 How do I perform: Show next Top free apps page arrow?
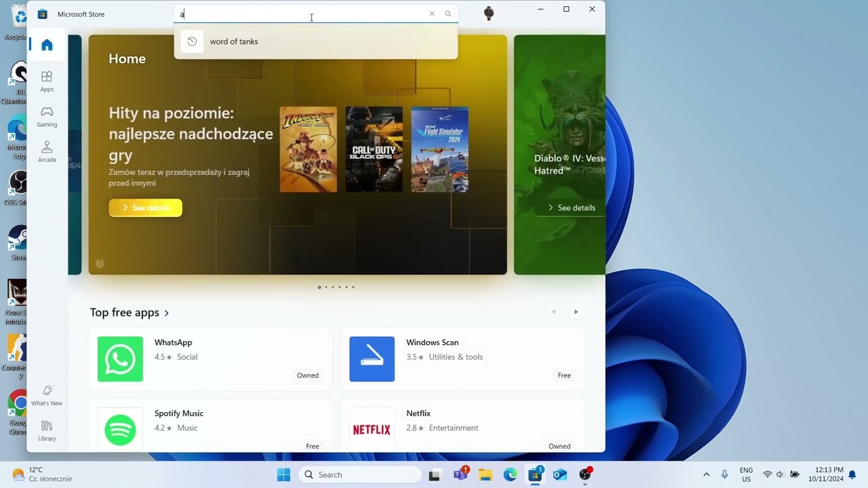(576, 312)
